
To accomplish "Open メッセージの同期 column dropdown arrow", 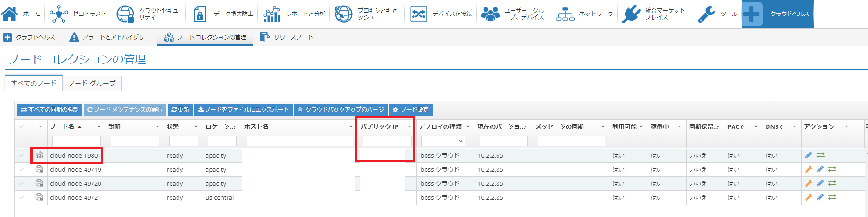I will coord(603,126).
